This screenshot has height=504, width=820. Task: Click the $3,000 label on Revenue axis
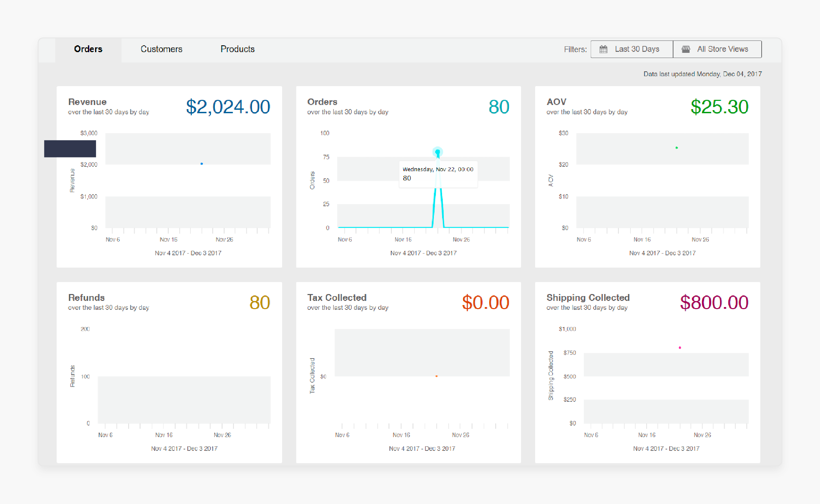pos(89,133)
